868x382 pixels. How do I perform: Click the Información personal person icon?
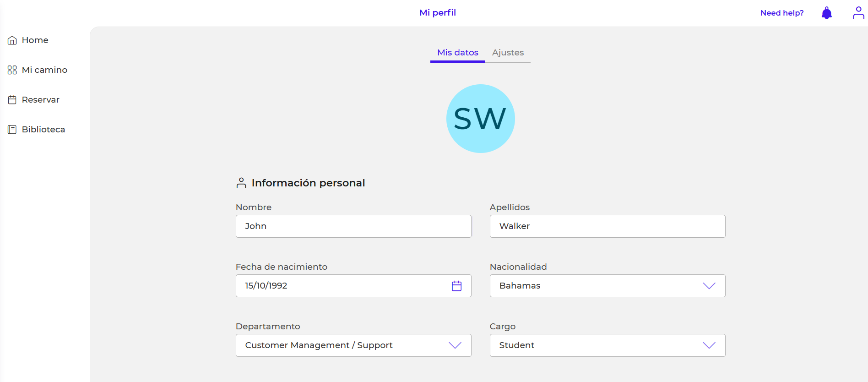tap(241, 183)
